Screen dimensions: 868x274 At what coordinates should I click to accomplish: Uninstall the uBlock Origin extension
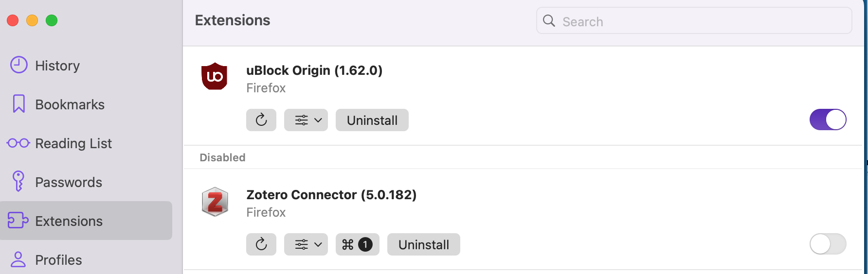(372, 120)
